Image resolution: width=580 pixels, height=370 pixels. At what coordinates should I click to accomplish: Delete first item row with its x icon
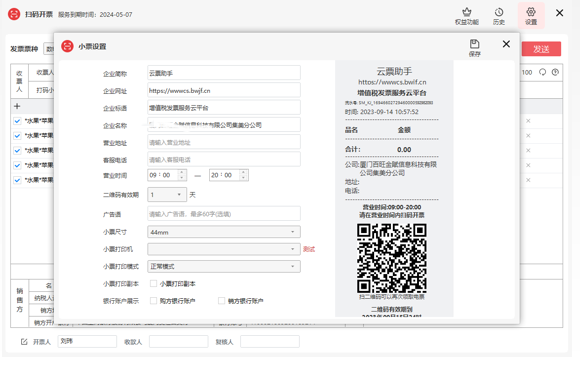click(x=528, y=121)
